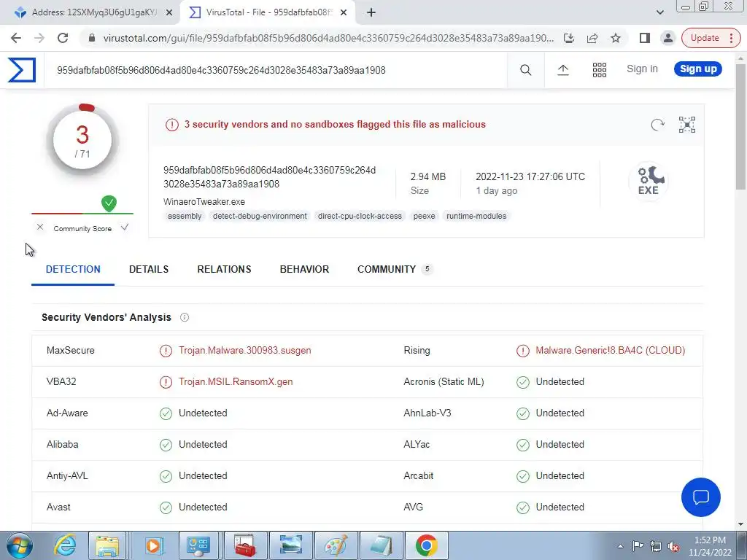This screenshot has height=560, width=747.
Task: Click the Trojan.MSIL.RansomX.gen detection result
Action: point(236,382)
